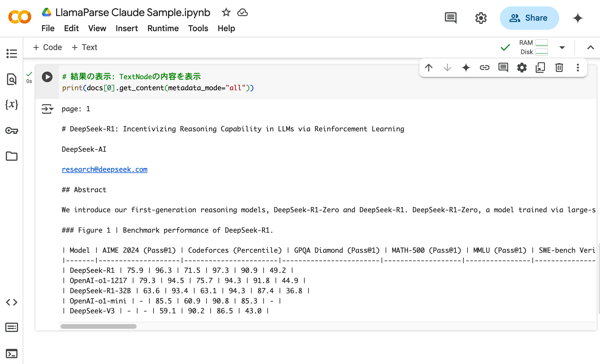600x364 pixels.
Task: Expand the RAM and Disk dropdown
Action: (562, 47)
